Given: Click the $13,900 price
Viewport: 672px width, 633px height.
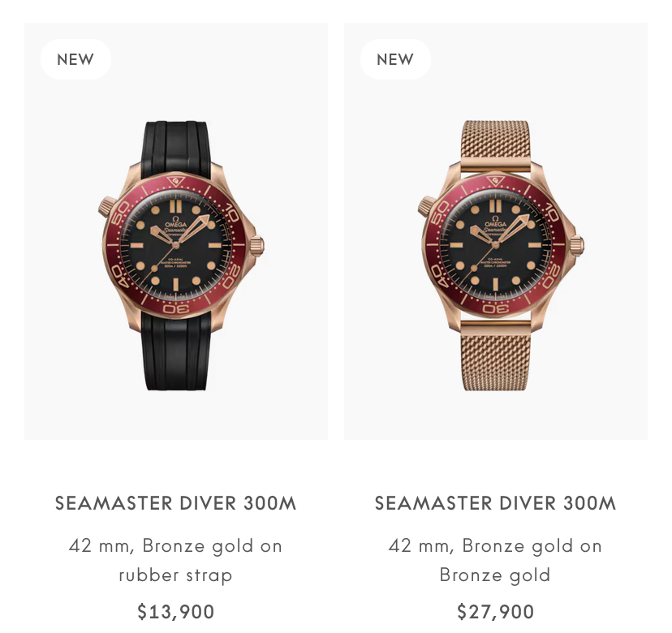Looking at the screenshot, I should (x=176, y=611).
